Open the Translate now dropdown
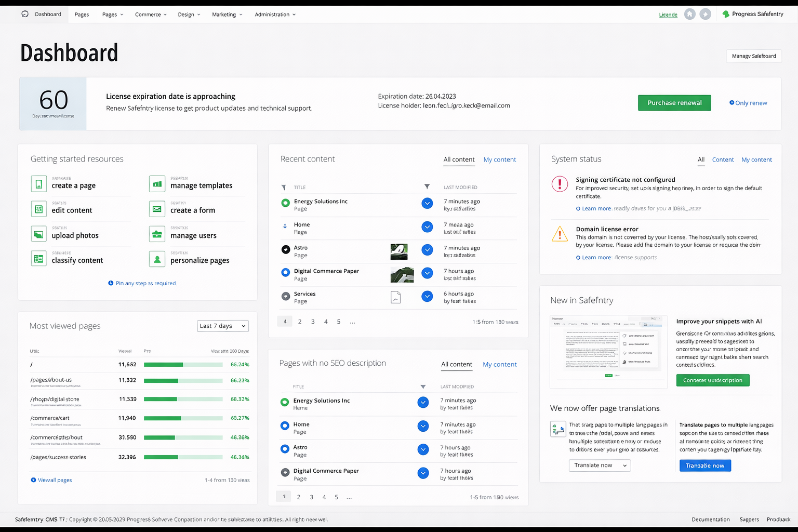The height and width of the screenshot is (532, 798). click(599, 465)
